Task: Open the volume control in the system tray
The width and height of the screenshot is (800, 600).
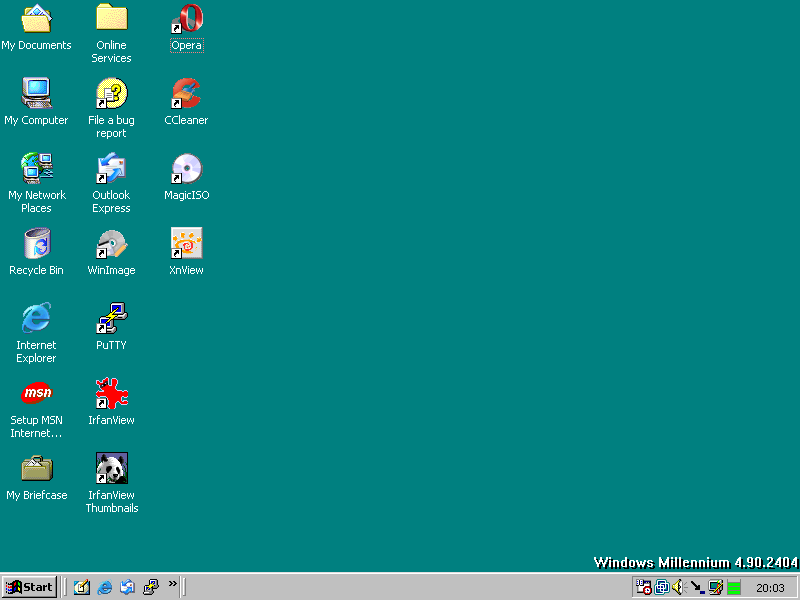Action: (678, 587)
